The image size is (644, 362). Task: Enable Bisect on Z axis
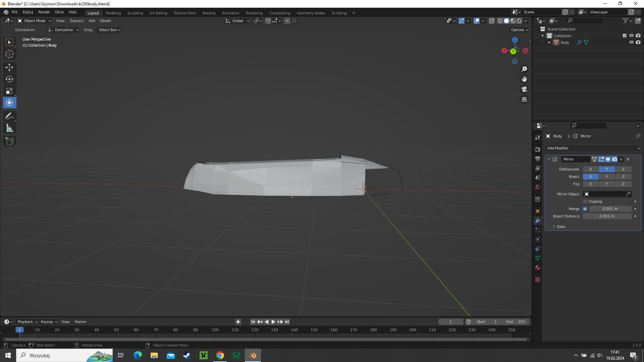pos(624,177)
